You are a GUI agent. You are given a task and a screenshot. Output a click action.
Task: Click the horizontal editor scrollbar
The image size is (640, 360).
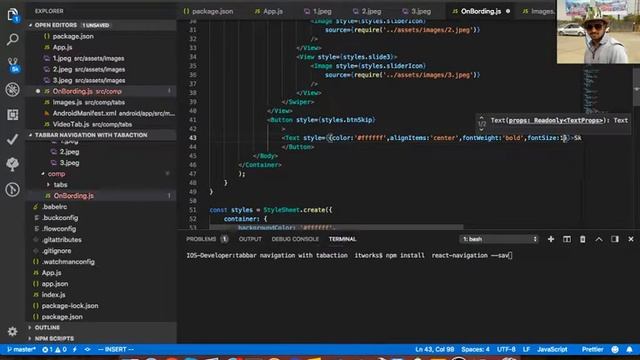point(337,227)
